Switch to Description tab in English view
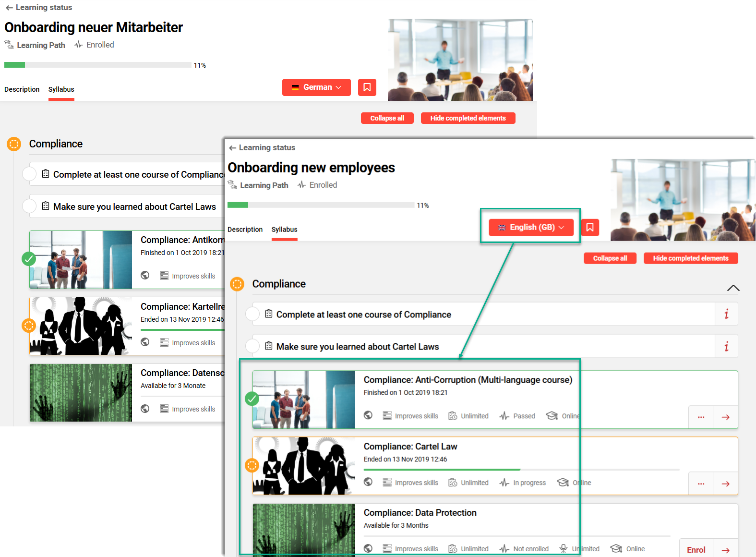 click(245, 230)
